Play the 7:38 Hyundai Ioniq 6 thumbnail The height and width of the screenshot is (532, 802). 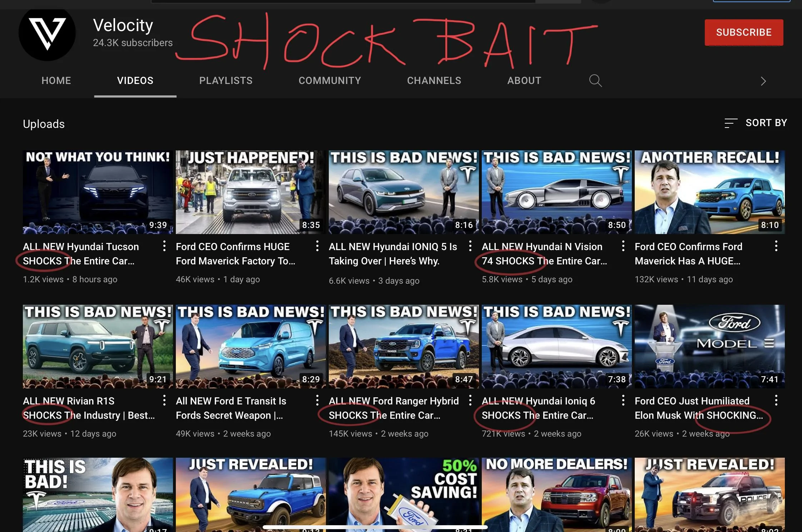tap(557, 347)
